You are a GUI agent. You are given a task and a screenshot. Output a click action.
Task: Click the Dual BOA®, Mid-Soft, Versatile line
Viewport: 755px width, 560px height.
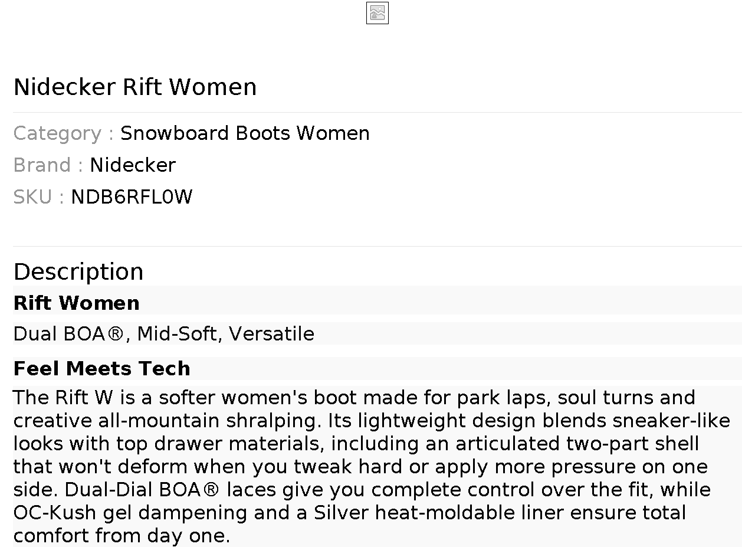(x=163, y=334)
